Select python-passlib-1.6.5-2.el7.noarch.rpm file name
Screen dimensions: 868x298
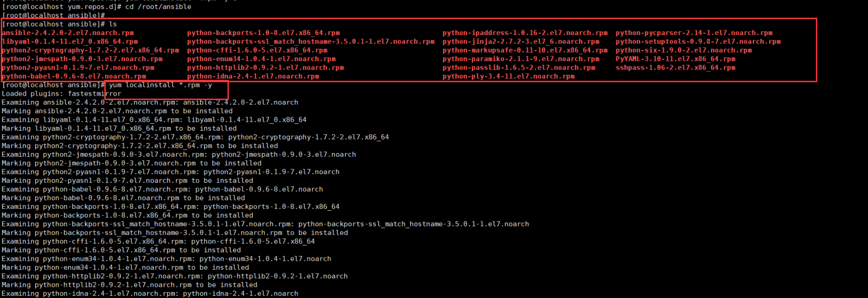[x=519, y=68]
